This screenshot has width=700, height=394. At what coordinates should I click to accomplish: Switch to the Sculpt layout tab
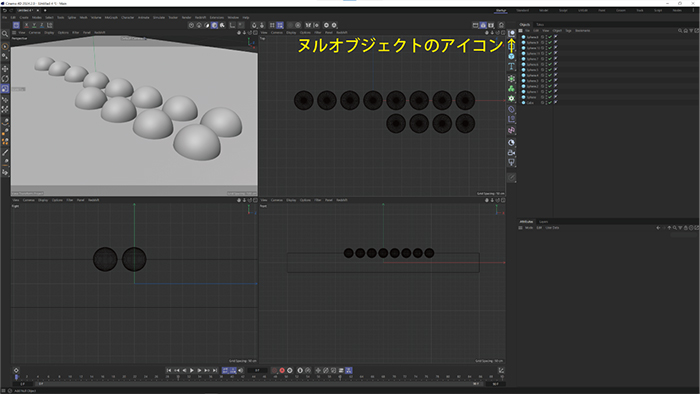[x=563, y=10]
